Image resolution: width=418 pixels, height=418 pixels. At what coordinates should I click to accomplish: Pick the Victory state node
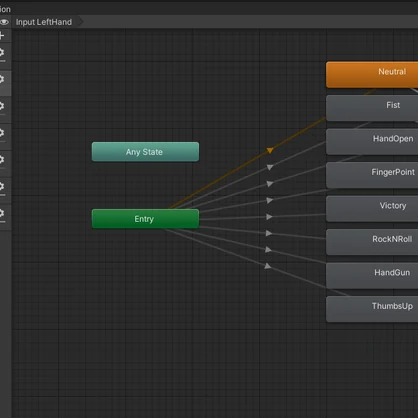pos(372,209)
